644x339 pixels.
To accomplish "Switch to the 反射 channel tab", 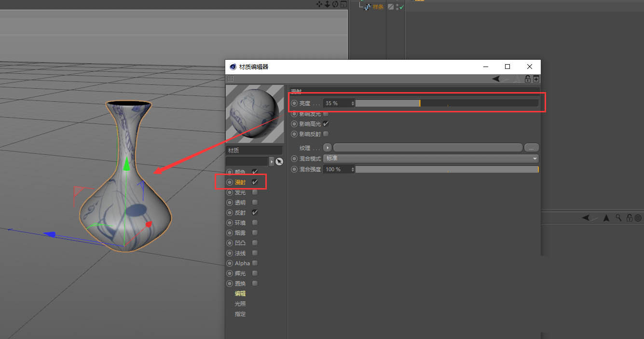I will click(x=240, y=213).
